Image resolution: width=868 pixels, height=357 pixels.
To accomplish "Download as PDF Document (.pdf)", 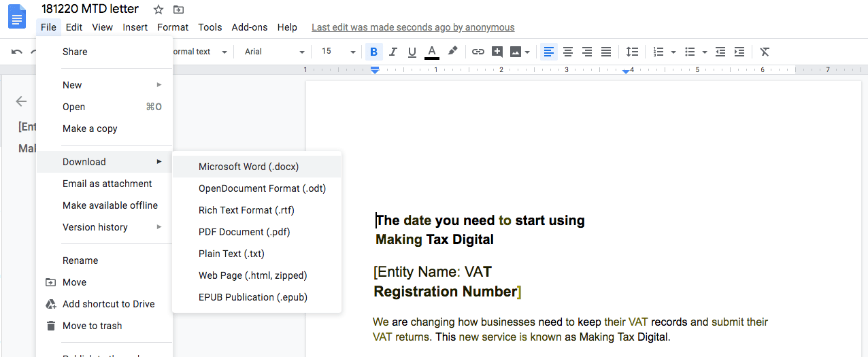I will (257, 232).
